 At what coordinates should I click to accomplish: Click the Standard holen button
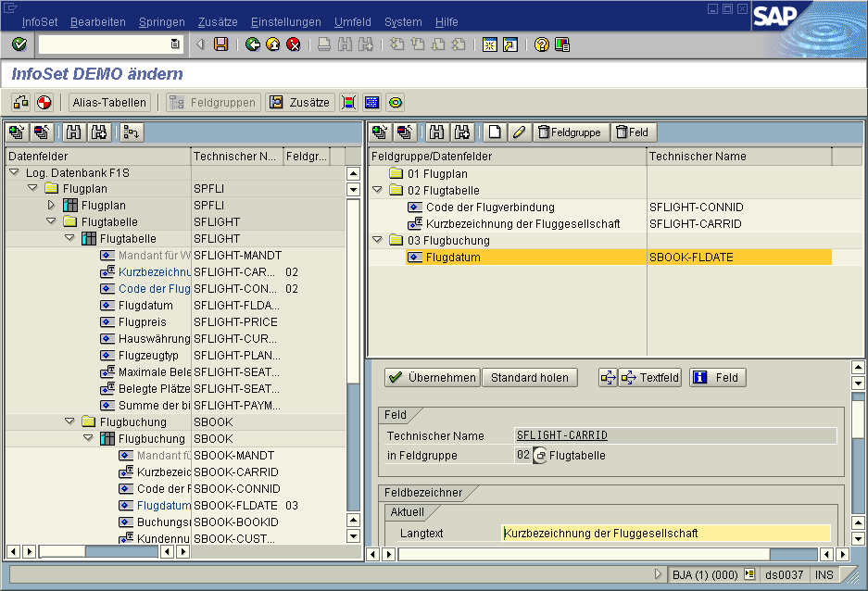click(x=529, y=378)
